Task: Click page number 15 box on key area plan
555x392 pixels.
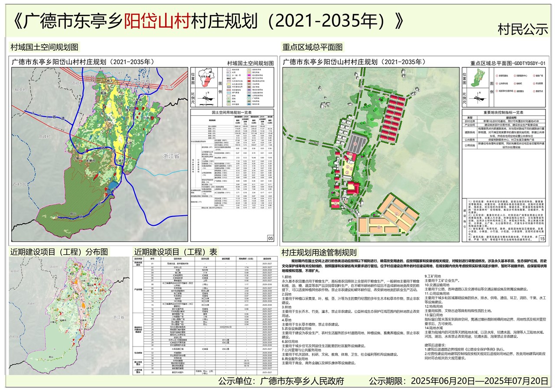Action: pyautogui.click(x=542, y=238)
